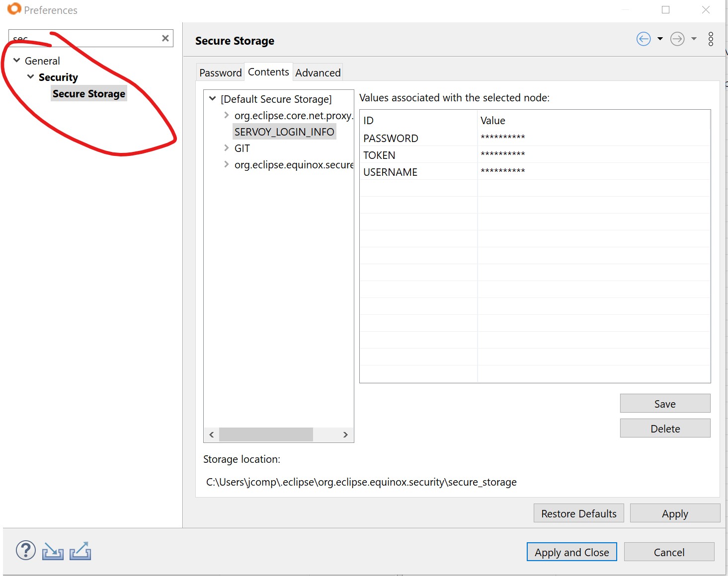This screenshot has width=728, height=576.
Task: Select the Contents tab
Action: click(x=268, y=72)
